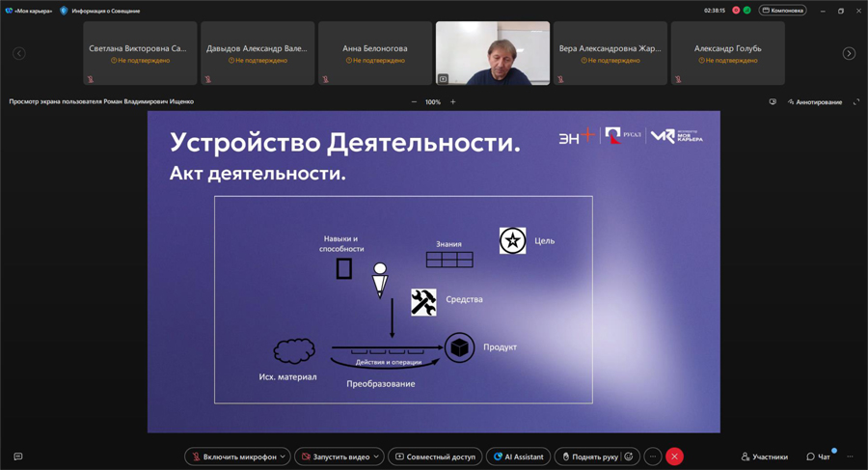The image size is (868, 470).
Task: Zoom out the shared screen view
Action: 414,101
